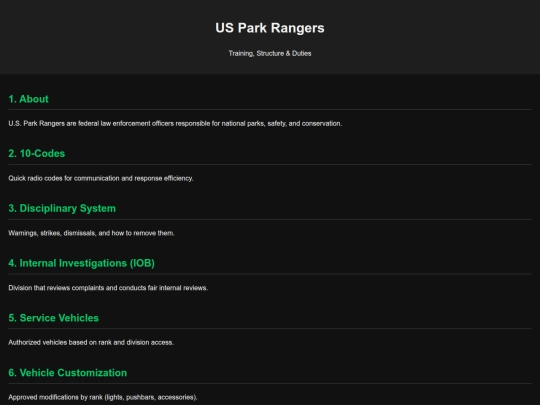Click the 'Division that reviews complaints' text

tap(108, 288)
